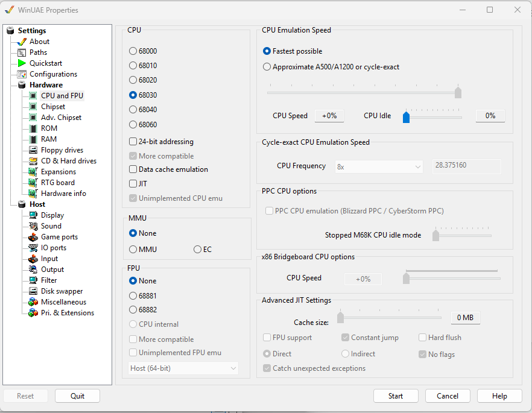This screenshot has width=532, height=413.
Task: Select the Game ports joystick icon
Action: 33,237
